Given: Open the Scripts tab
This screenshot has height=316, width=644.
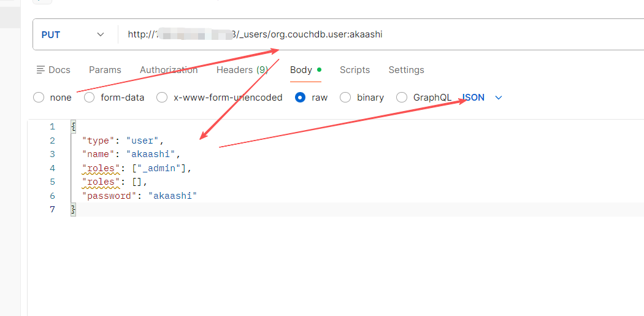Looking at the screenshot, I should (355, 70).
